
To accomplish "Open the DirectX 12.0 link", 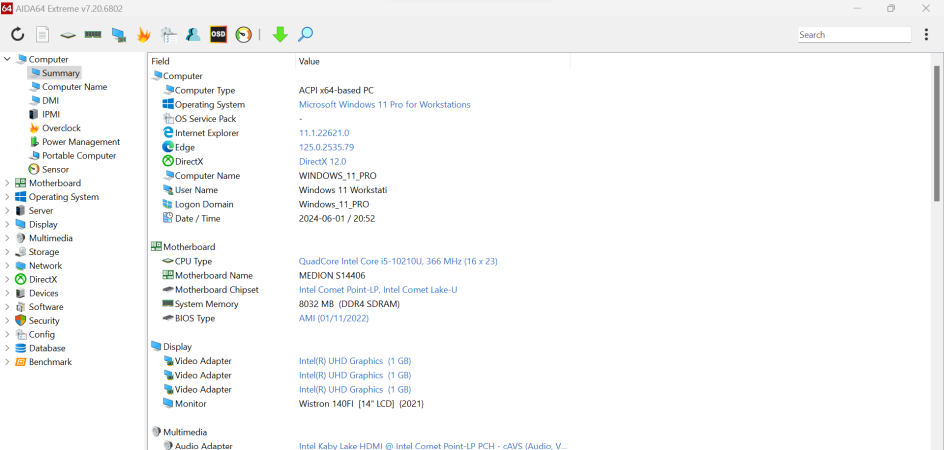I will coord(323,162).
